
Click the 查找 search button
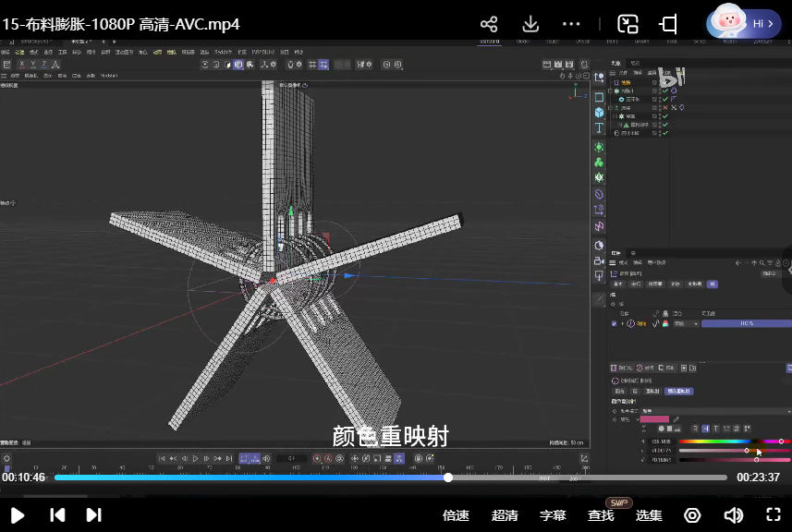point(601,515)
